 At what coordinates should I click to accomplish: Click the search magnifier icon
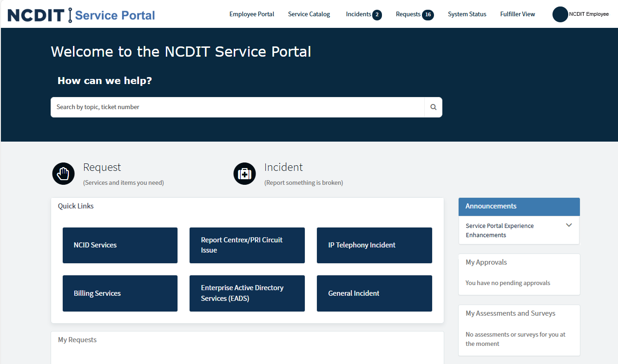tap(433, 107)
